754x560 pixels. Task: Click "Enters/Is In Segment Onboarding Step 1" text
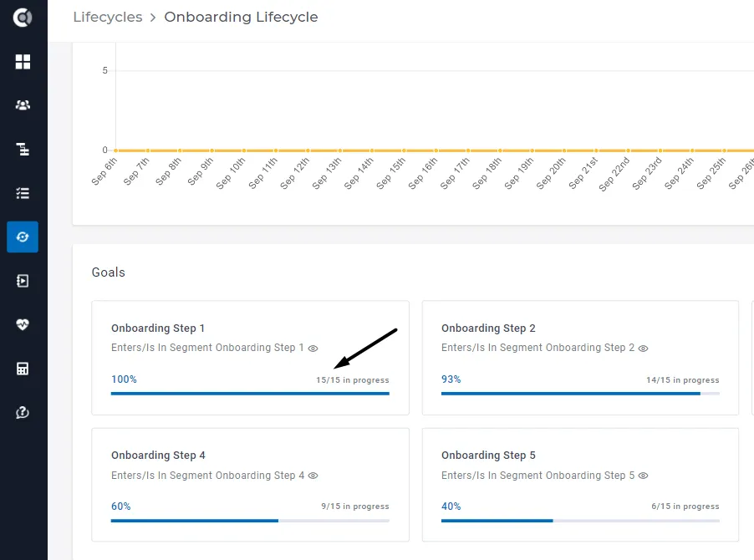point(207,348)
